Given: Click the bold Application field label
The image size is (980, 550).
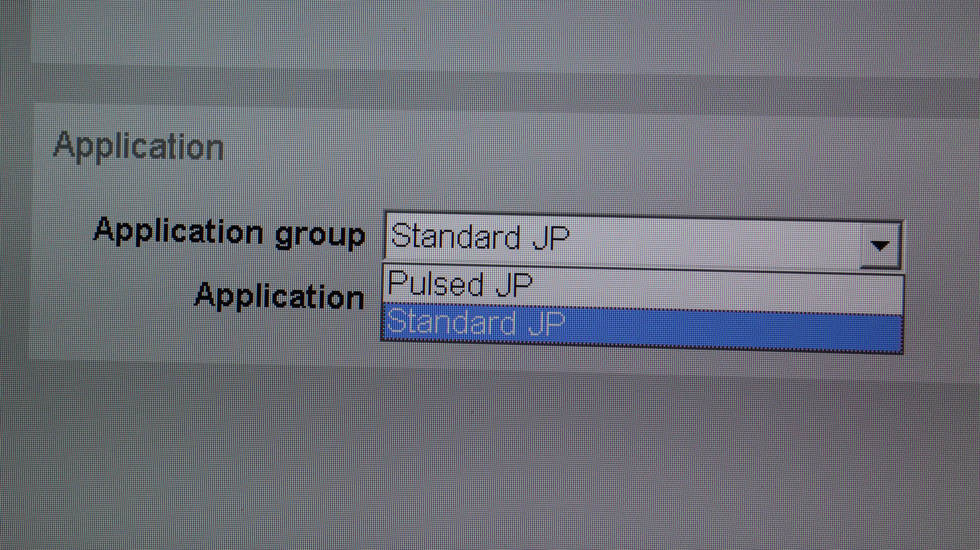Looking at the screenshot, I should pos(280,297).
